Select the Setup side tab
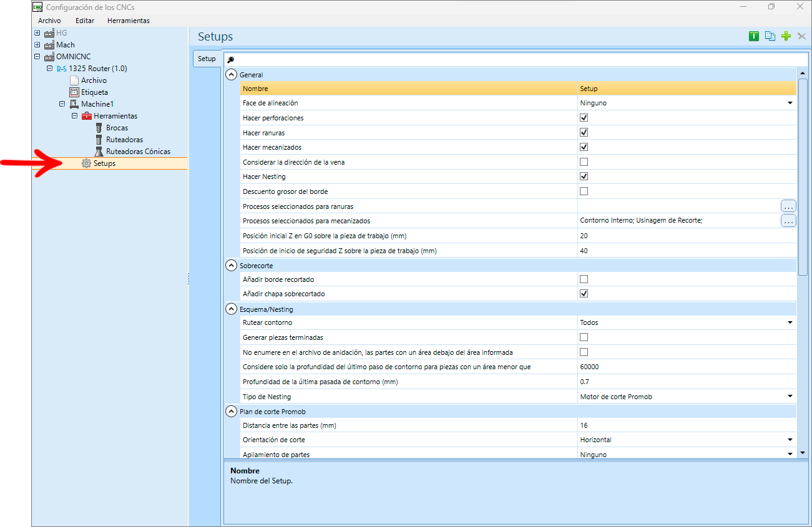 click(x=207, y=59)
